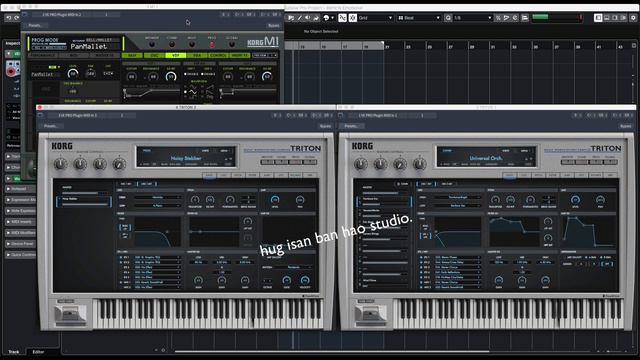Viewport: 640px width, 360px height.
Task: Switch to the EASY tab on Korg M1
Action: coord(132,55)
